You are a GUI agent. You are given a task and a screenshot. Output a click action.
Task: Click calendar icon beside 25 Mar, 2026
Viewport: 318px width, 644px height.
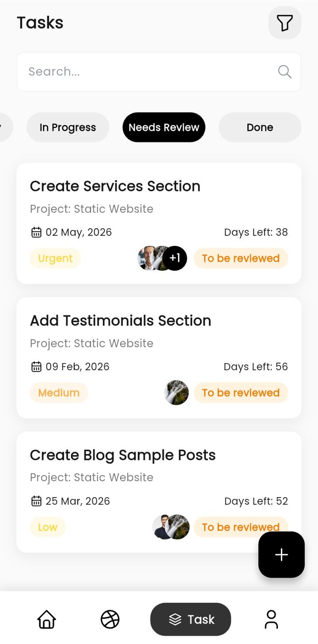tap(36, 501)
